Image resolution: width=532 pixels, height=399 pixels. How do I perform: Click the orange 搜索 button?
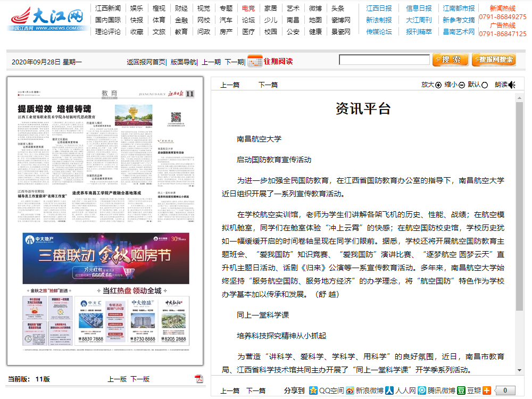[450, 60]
